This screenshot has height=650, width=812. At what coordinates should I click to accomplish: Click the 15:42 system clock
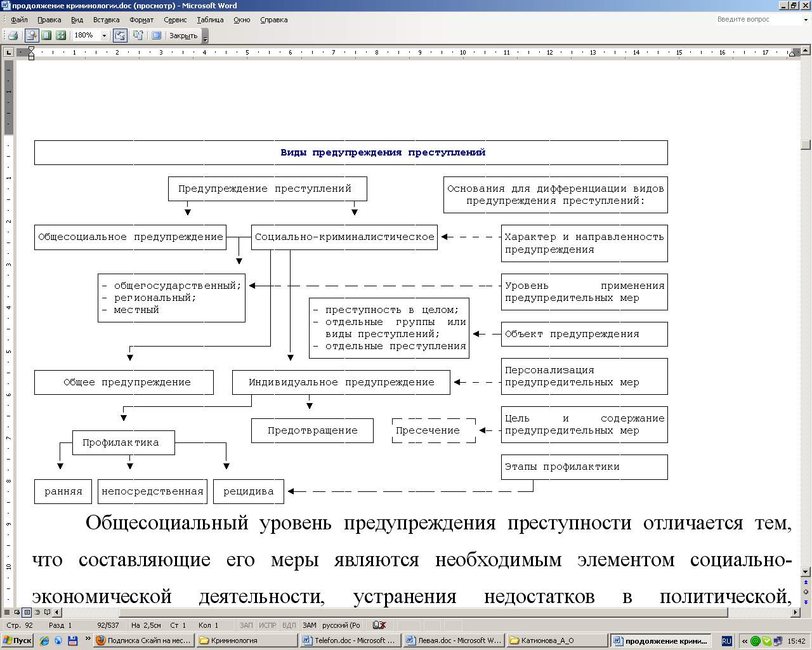coord(796,641)
